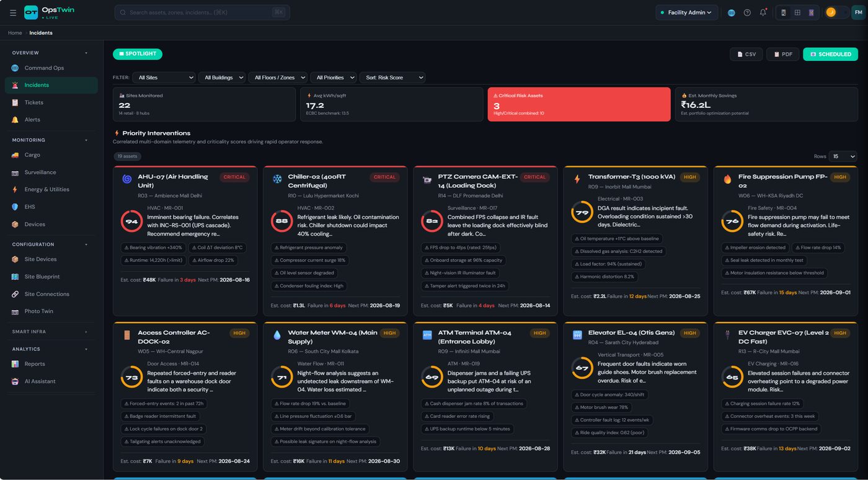Open AI Assistant in sidebar
The width and height of the screenshot is (868, 480).
coord(51,381)
